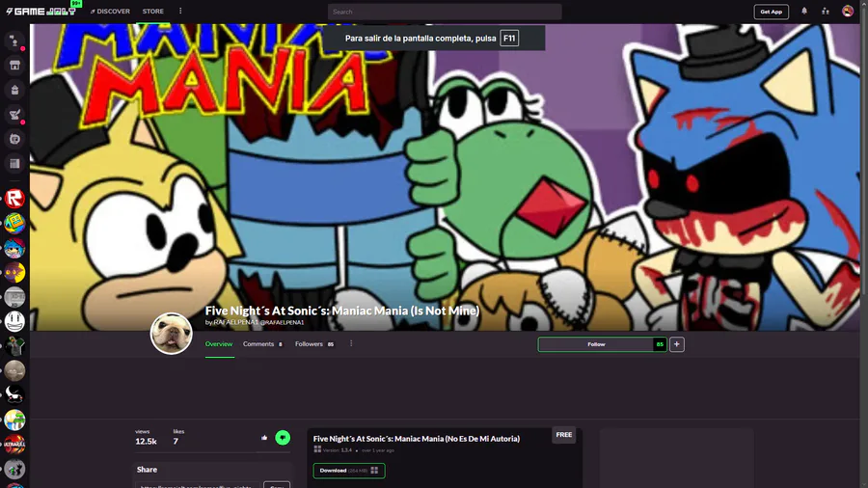This screenshot has width=868, height=488.
Task: Go to the Store page
Action: click(152, 11)
